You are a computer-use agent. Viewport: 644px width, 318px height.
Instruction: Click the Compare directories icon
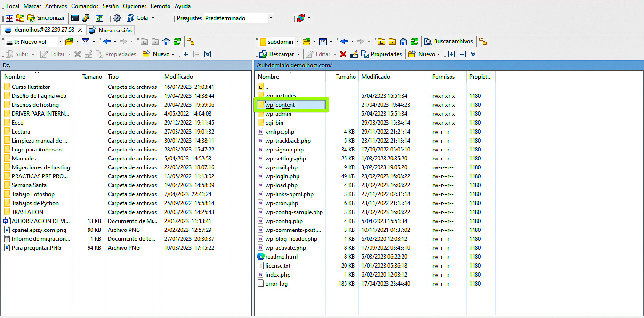(9, 18)
